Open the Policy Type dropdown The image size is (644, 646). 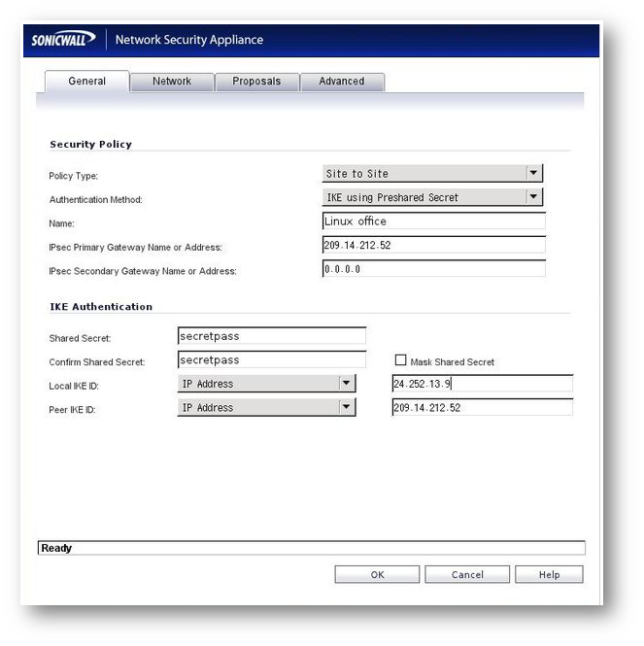(x=432, y=174)
